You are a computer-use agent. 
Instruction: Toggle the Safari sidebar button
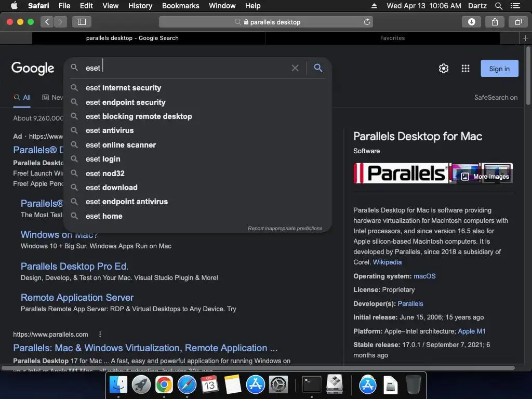tap(82, 22)
